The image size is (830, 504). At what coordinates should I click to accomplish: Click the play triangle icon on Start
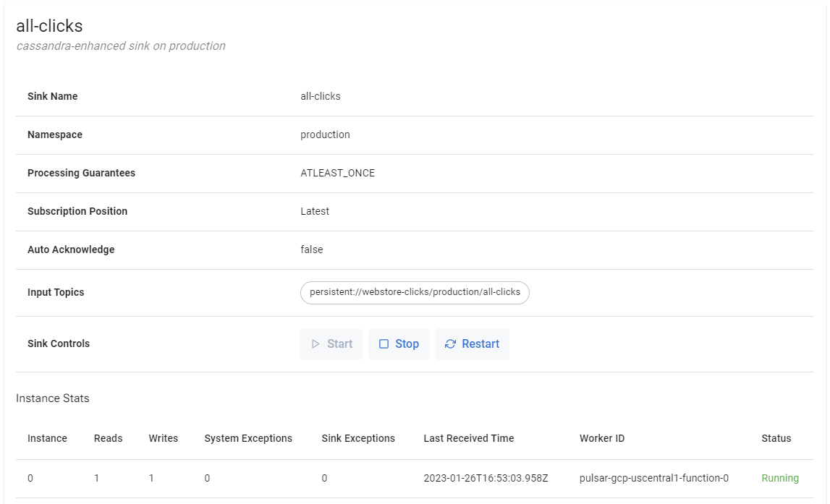pyautogui.click(x=316, y=344)
